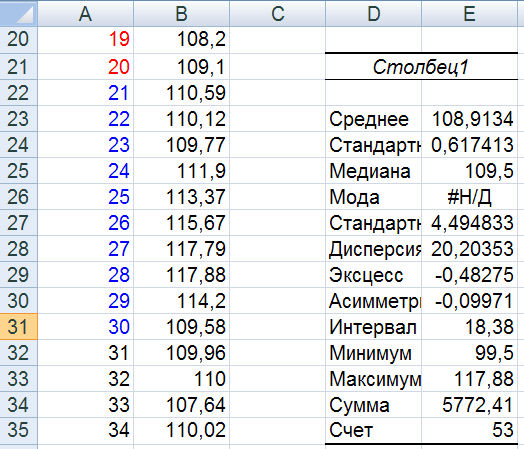Select row 28 header
Viewport: 524px width, 449px height.
point(18,249)
